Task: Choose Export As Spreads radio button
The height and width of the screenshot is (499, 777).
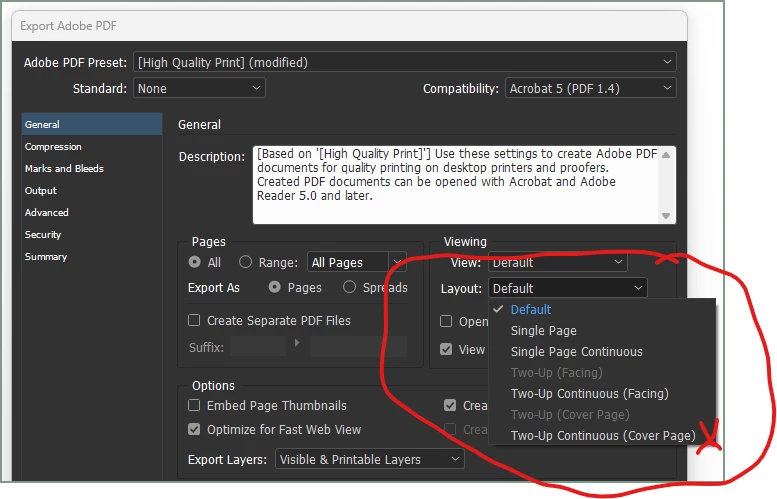Action: click(x=349, y=287)
